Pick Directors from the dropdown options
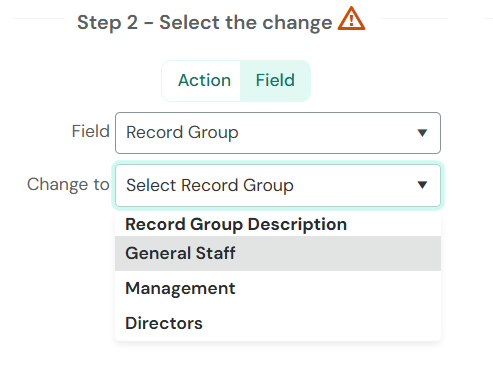The image size is (493, 372). [278, 323]
